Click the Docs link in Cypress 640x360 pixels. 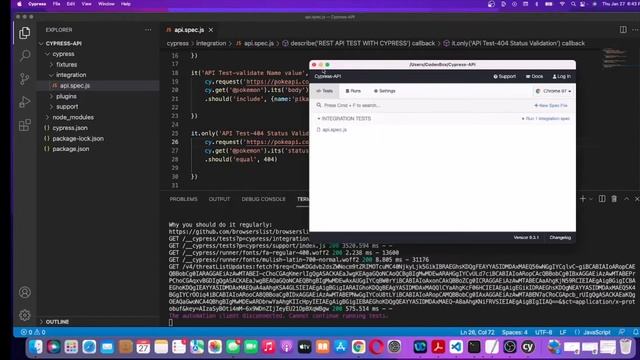click(534, 76)
